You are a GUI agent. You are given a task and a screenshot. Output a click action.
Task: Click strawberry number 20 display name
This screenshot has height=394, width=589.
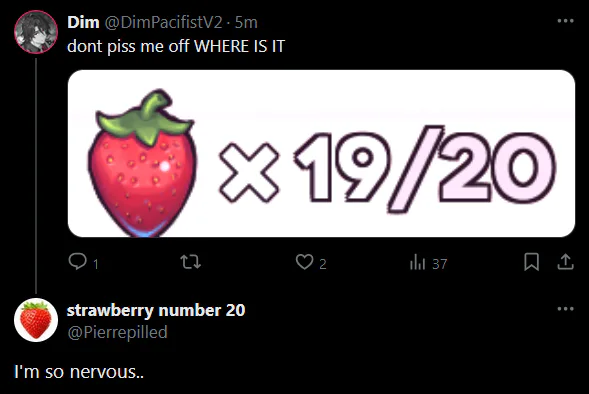coord(156,311)
